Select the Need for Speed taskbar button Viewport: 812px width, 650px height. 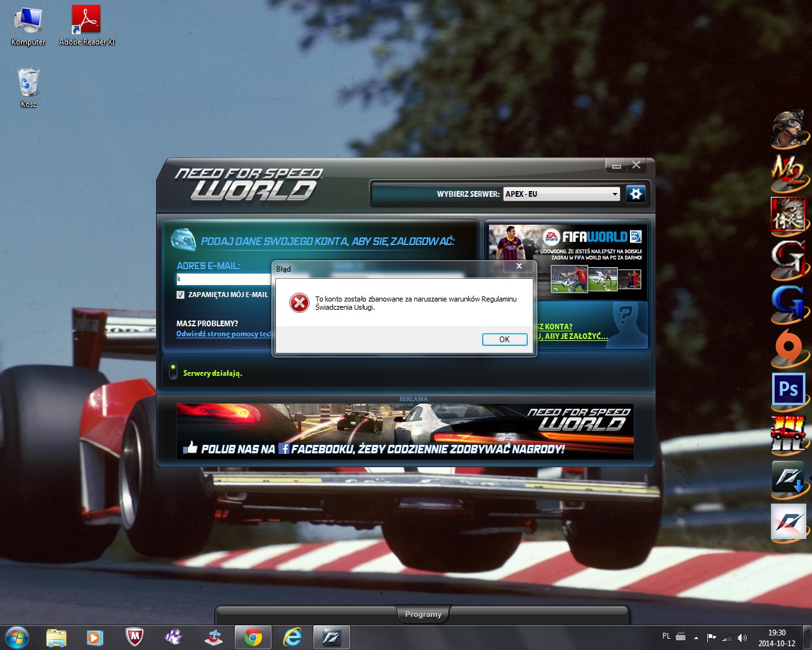click(332, 637)
